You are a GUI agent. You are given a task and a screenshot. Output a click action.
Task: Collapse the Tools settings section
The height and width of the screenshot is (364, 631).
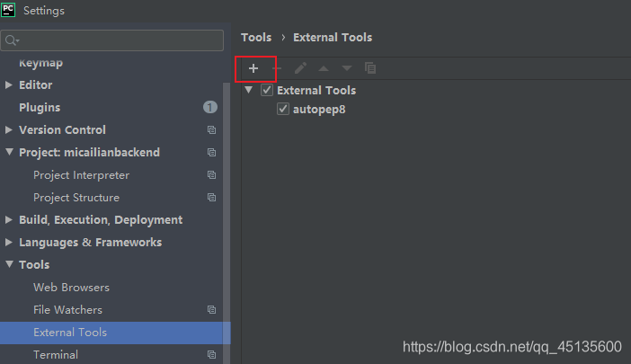tap(9, 264)
